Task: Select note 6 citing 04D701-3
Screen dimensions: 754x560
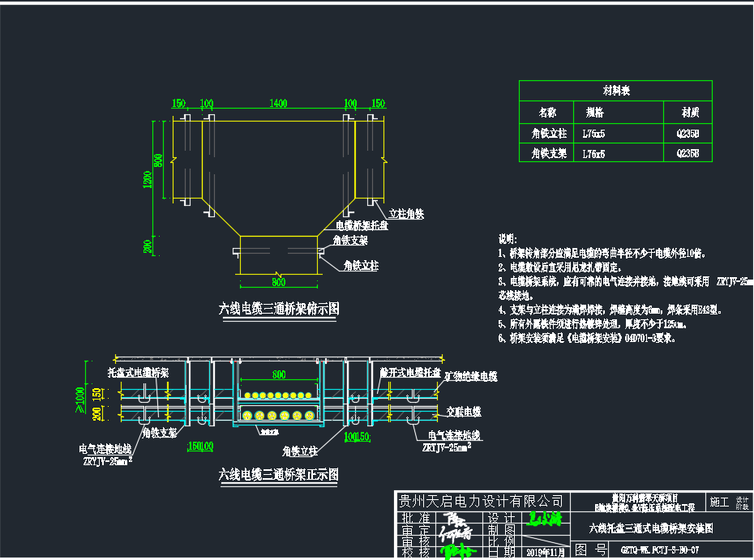Action: click(587, 339)
